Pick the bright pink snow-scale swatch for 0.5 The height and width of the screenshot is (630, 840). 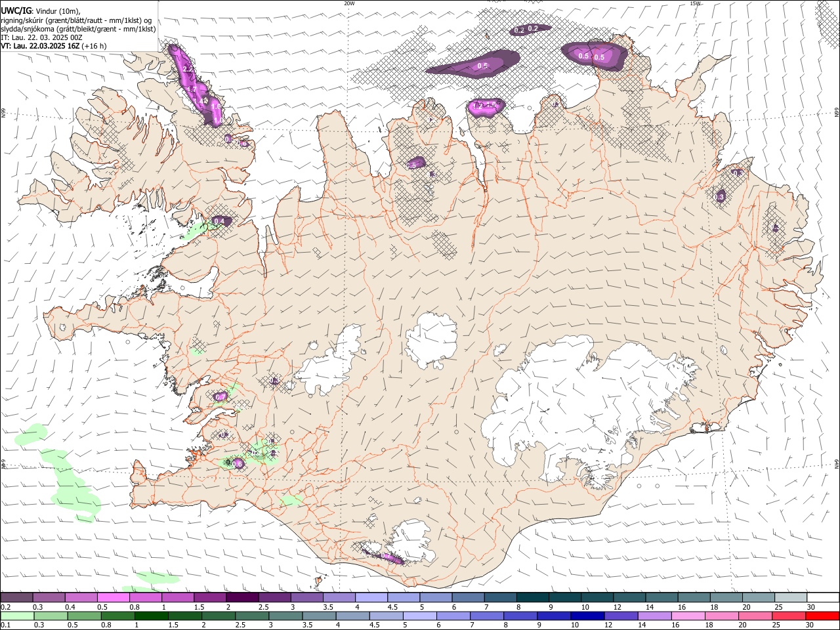pyautogui.click(x=113, y=597)
